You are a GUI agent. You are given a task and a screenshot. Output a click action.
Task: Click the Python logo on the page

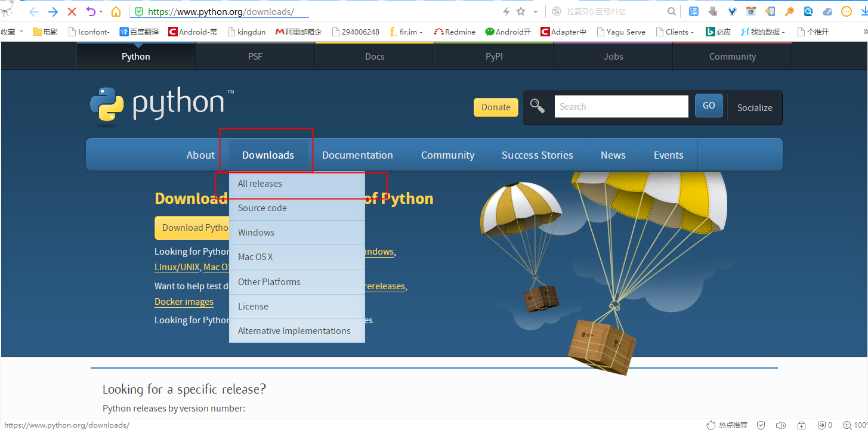[162, 106]
